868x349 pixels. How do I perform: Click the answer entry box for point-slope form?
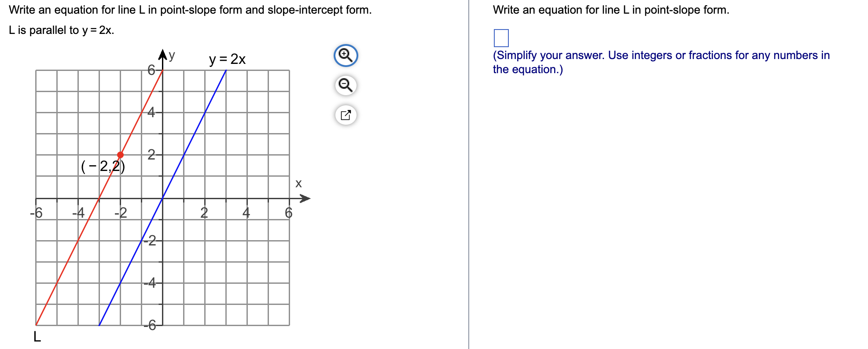[500, 38]
